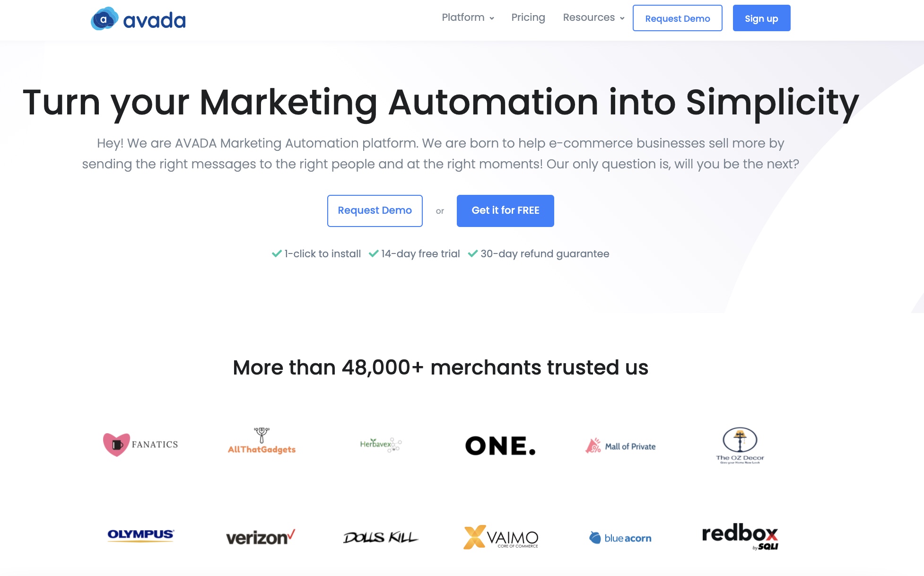
Task: Expand the Resources navigation menu
Action: 593,18
